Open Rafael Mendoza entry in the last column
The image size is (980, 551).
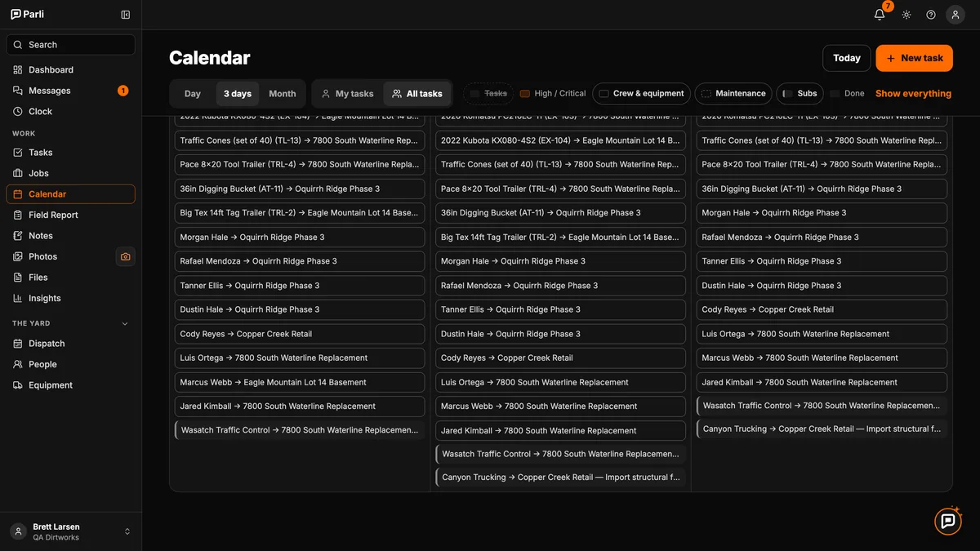pyautogui.click(x=822, y=238)
